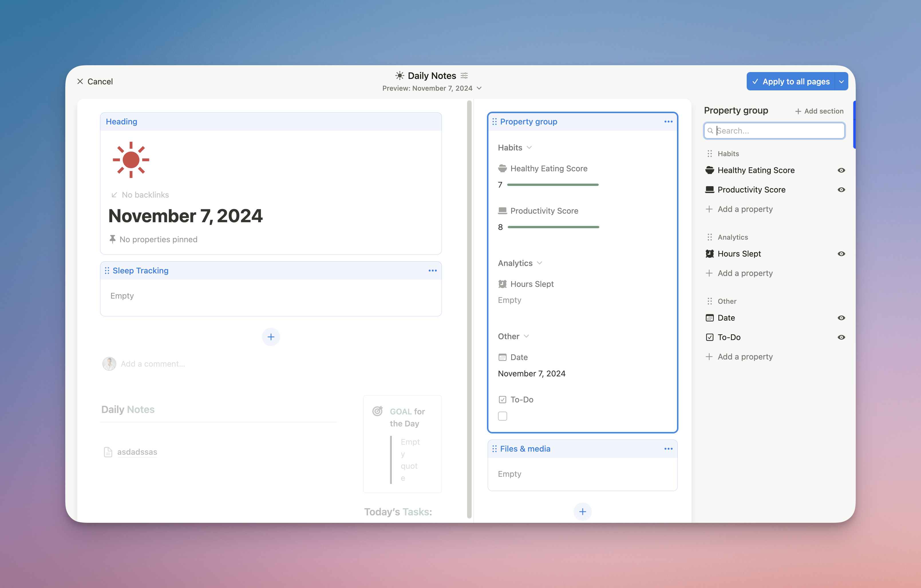921x588 pixels.
Task: Click the Healthy Eating Score progress bar
Action: 553,185
